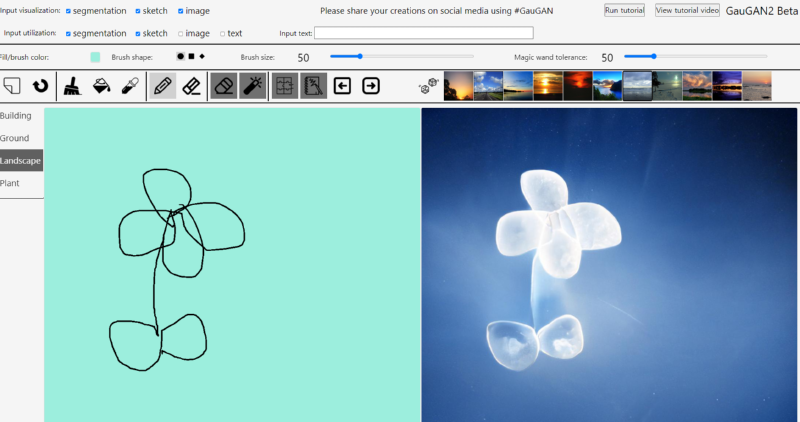Screen dimensions: 800x422
Task: Enable text checkbox in Input utilization
Action: 222,33
